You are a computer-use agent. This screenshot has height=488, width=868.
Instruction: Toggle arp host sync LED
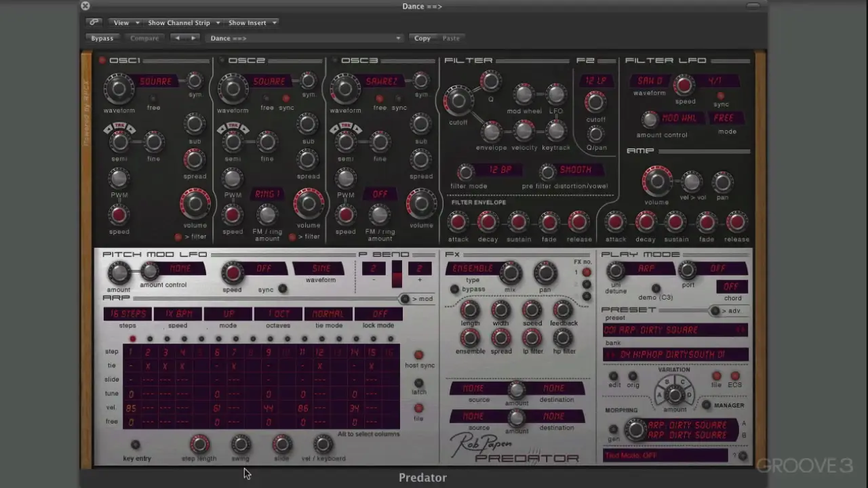coord(418,355)
